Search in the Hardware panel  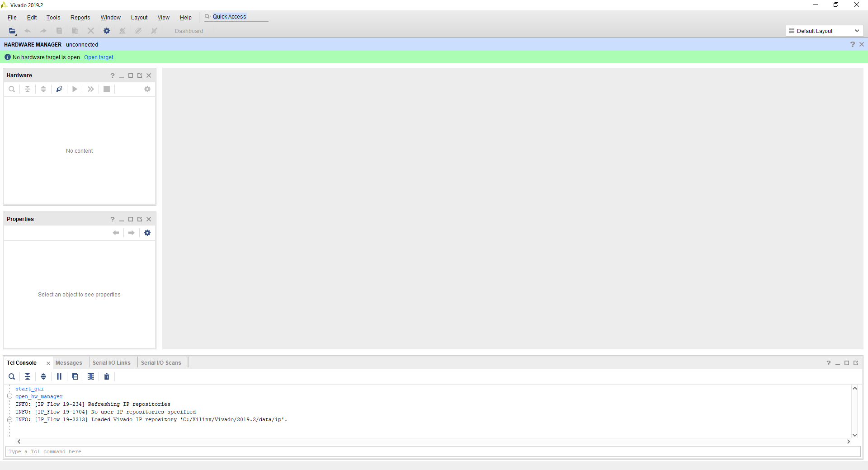tap(12, 89)
